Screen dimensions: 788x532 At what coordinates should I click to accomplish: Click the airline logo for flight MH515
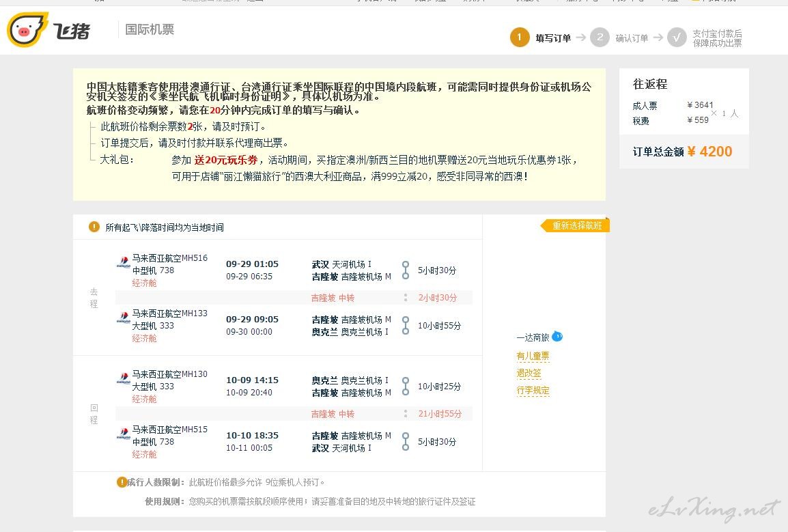(123, 433)
